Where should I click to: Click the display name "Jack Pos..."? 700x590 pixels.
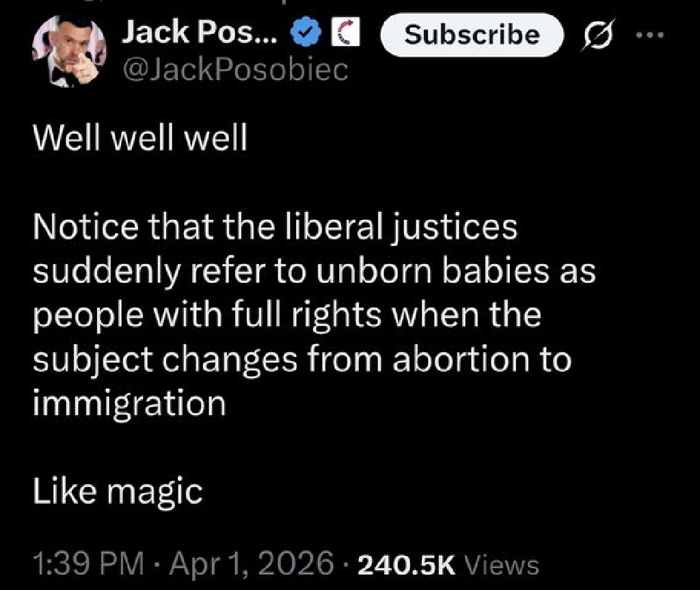point(200,33)
